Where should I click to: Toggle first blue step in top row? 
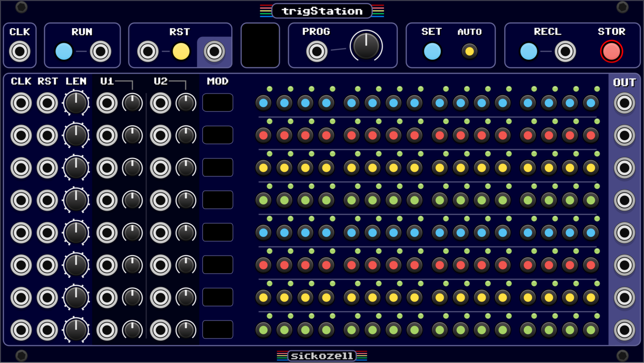[x=263, y=103]
